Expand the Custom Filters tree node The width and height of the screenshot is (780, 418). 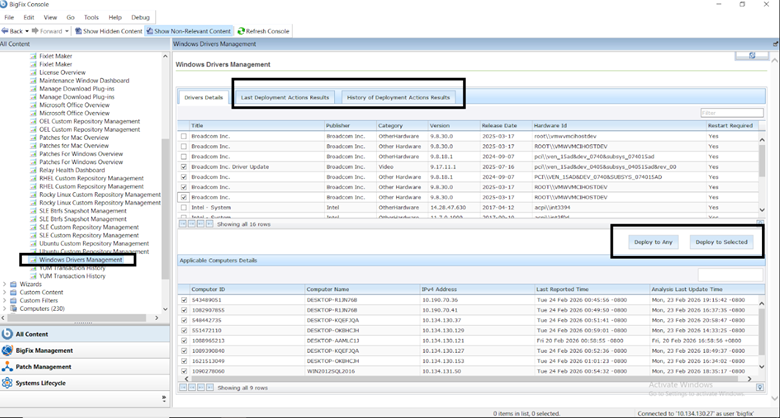tap(6, 300)
